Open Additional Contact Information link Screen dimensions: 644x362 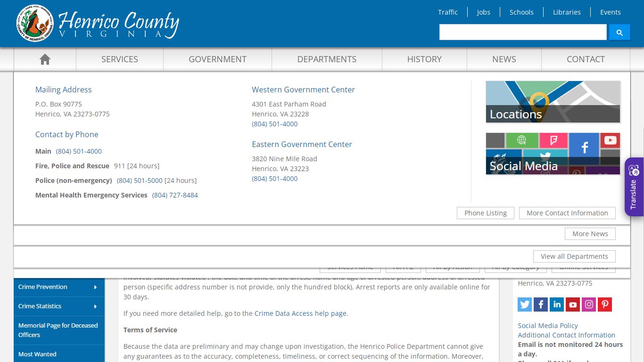click(566, 335)
